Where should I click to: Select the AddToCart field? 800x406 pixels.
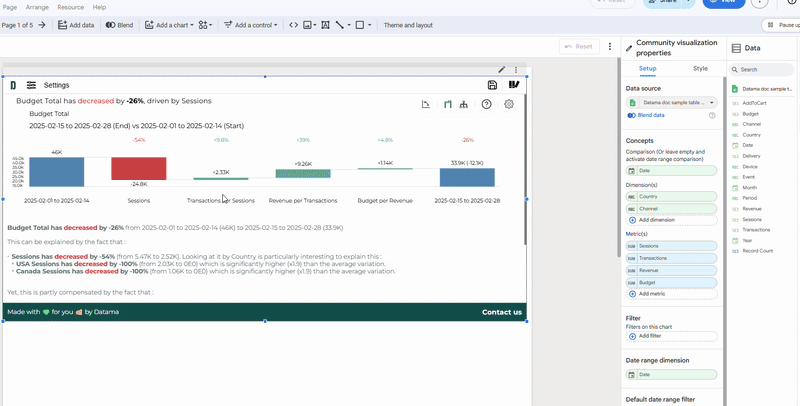pyautogui.click(x=755, y=103)
